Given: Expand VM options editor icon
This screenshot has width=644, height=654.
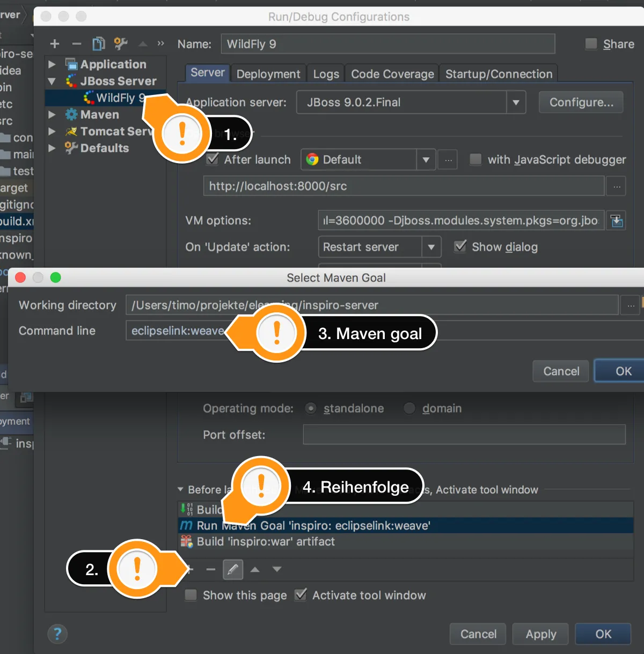Looking at the screenshot, I should coord(617,221).
